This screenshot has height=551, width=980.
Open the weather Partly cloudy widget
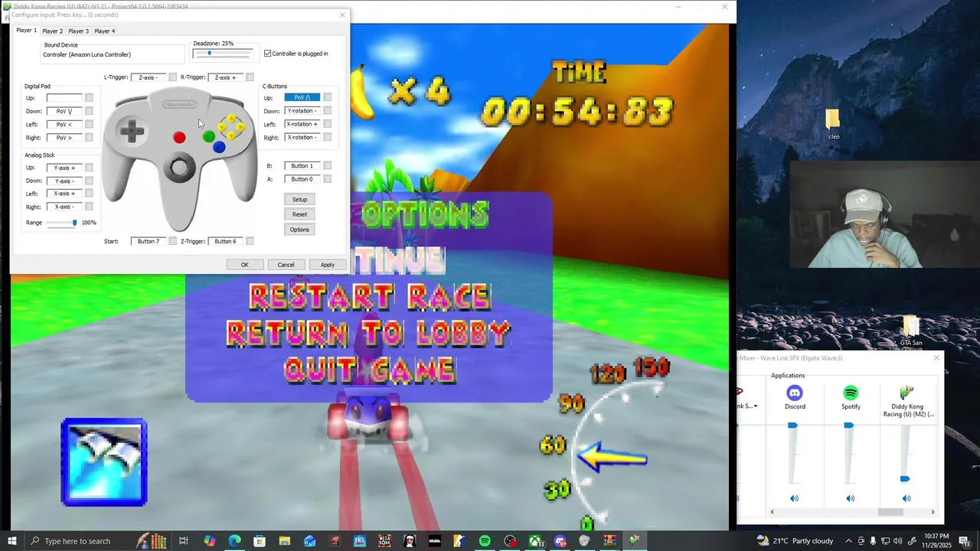click(x=795, y=541)
